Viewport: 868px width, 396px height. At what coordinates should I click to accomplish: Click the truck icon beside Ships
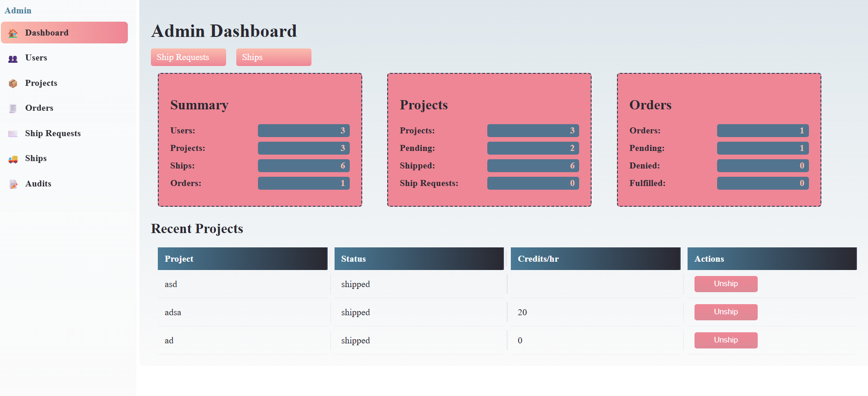tap(13, 159)
